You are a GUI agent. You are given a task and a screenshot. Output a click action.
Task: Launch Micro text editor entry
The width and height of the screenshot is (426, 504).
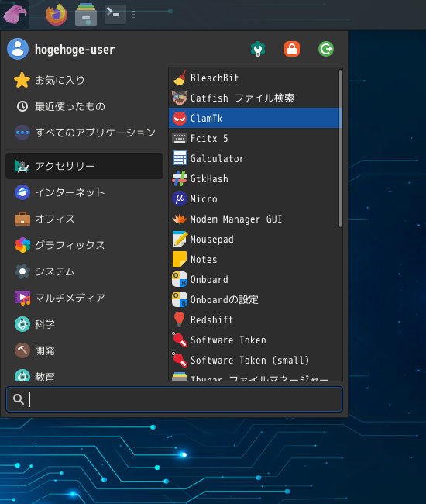click(x=253, y=198)
